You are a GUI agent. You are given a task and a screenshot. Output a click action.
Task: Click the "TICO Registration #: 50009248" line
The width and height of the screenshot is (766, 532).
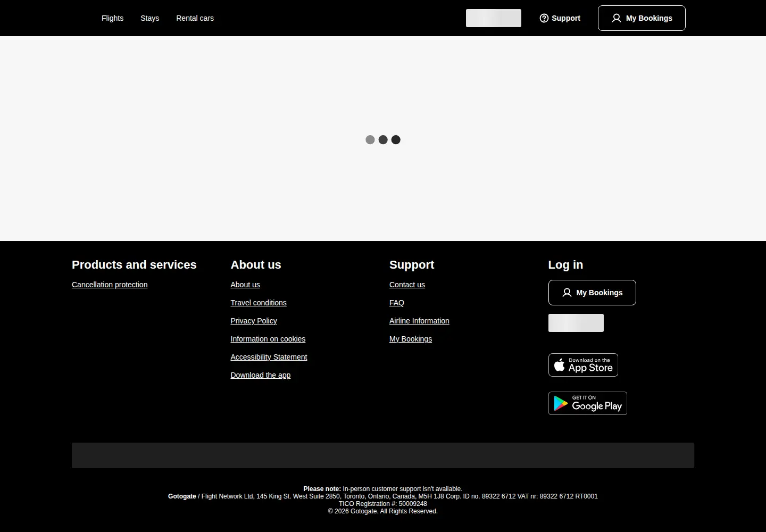(x=383, y=504)
